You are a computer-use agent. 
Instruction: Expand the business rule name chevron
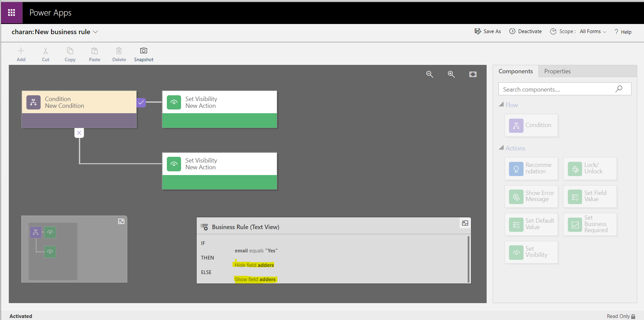pos(95,32)
